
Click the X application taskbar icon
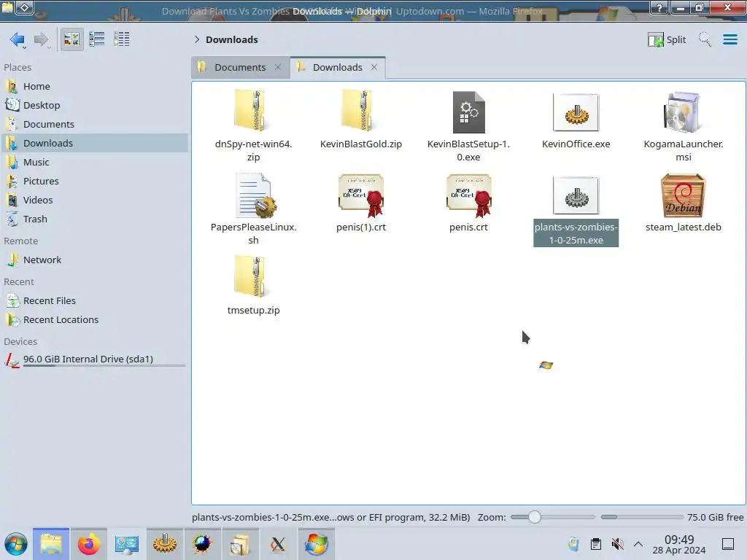tap(278, 544)
